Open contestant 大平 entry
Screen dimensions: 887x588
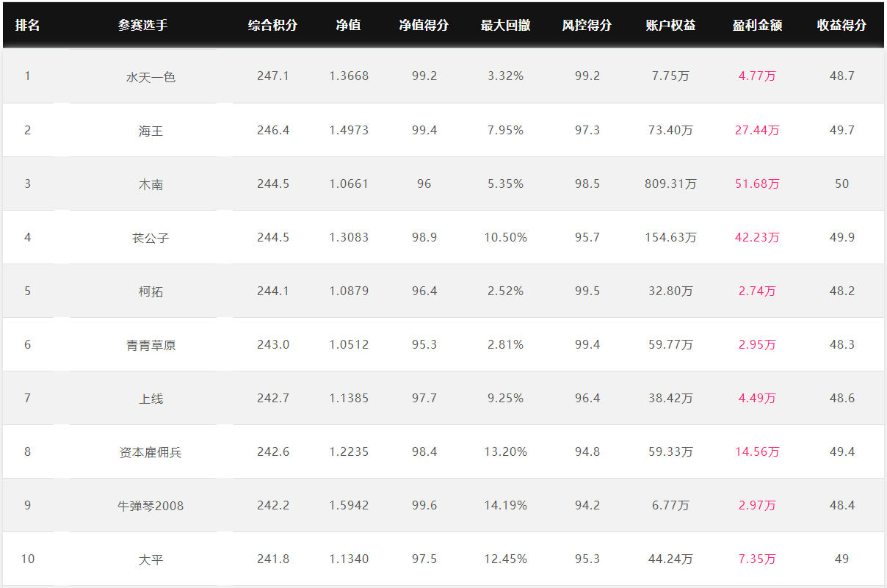(x=151, y=559)
